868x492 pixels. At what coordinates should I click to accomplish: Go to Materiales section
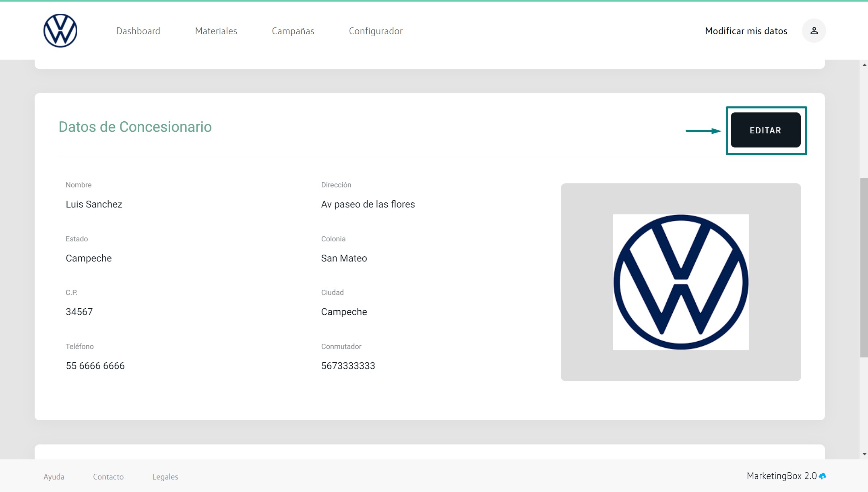(216, 31)
